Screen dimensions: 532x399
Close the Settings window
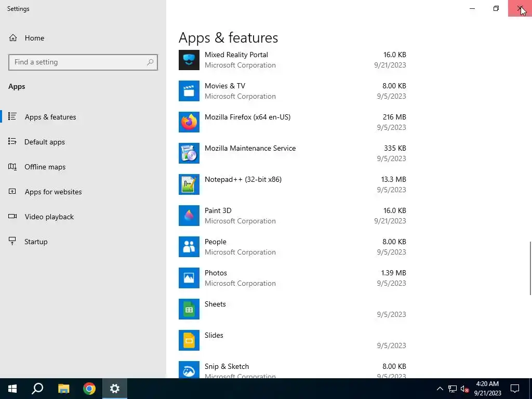pos(520,8)
